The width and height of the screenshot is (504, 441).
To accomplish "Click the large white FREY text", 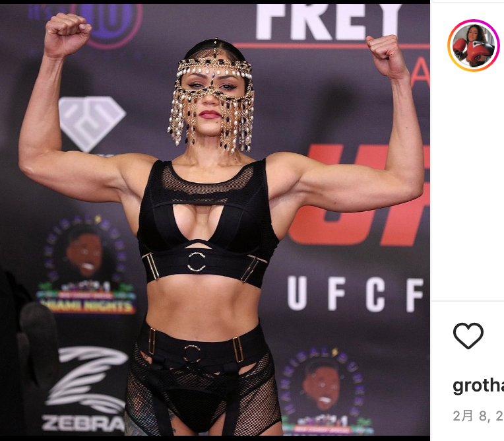I will [x=329, y=22].
